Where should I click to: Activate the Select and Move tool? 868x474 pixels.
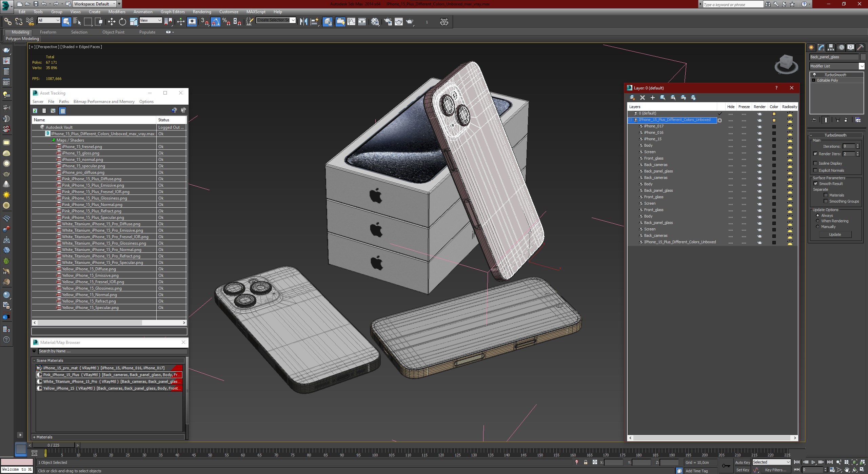click(x=112, y=22)
